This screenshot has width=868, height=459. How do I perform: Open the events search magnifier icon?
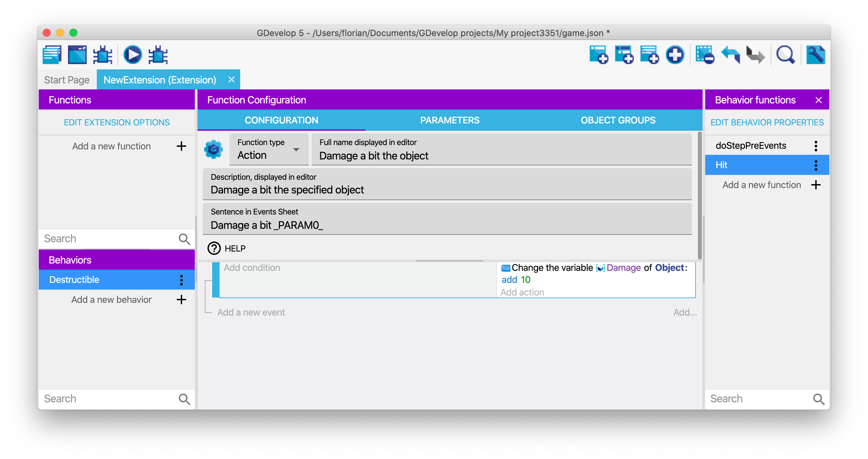click(x=785, y=55)
